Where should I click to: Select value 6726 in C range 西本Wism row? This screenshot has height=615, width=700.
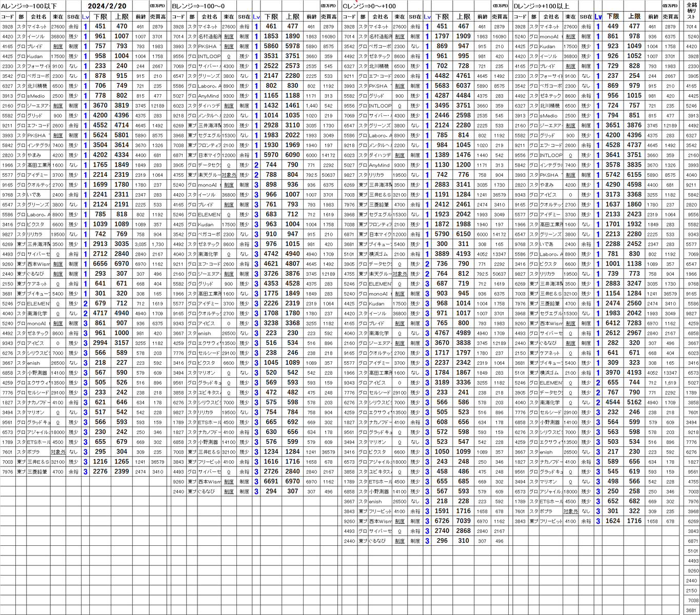tap(442, 521)
